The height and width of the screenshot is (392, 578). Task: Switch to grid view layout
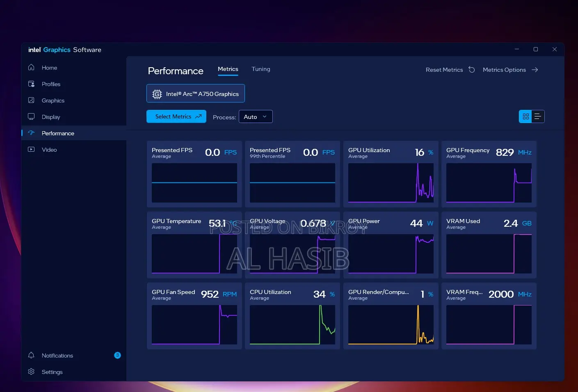click(x=525, y=116)
